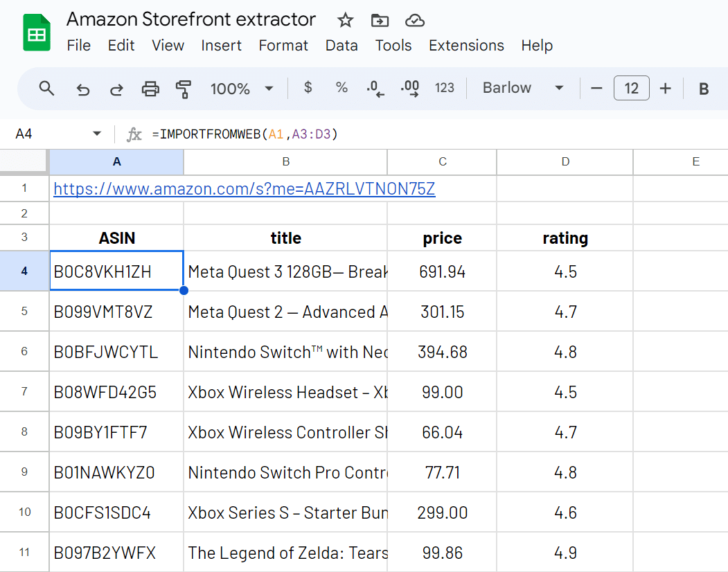Screen dimensions: 728x572
Task: Open the Google Sheets home logo
Action: click(37, 33)
